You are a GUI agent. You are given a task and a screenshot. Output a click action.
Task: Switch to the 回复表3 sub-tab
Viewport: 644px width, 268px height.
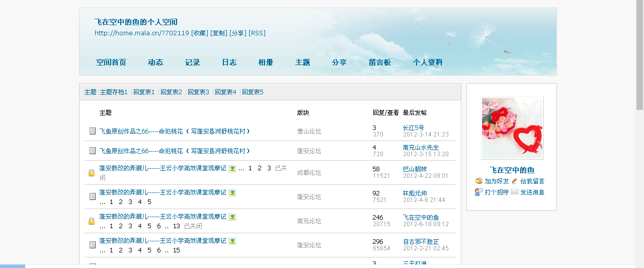(198, 92)
